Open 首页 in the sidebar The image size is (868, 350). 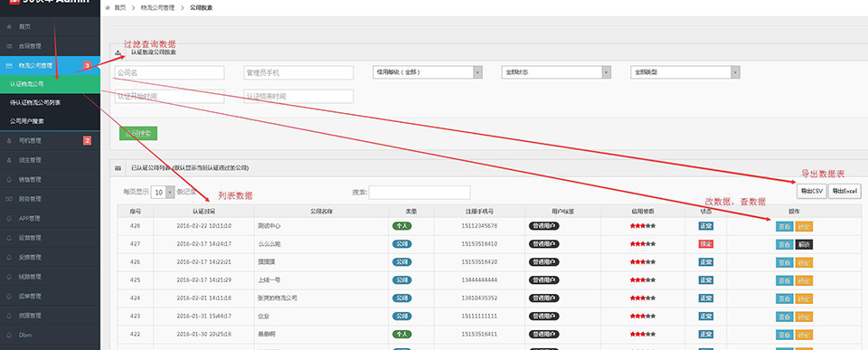click(50, 26)
